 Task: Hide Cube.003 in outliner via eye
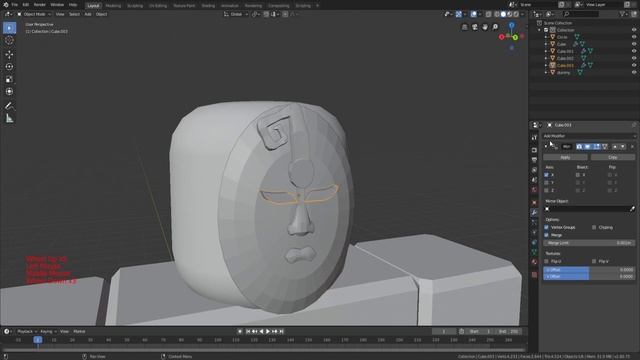(634, 65)
